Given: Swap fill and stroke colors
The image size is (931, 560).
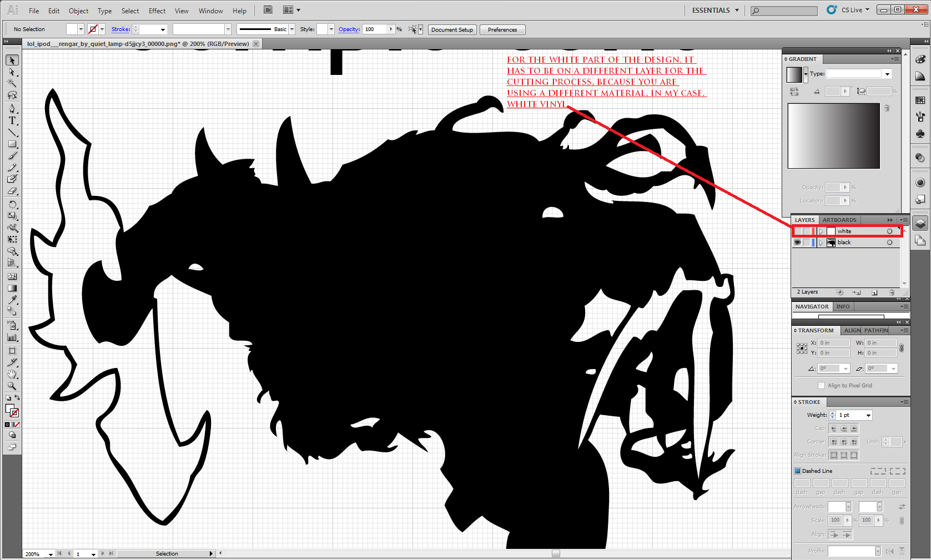Looking at the screenshot, I should point(17,397).
